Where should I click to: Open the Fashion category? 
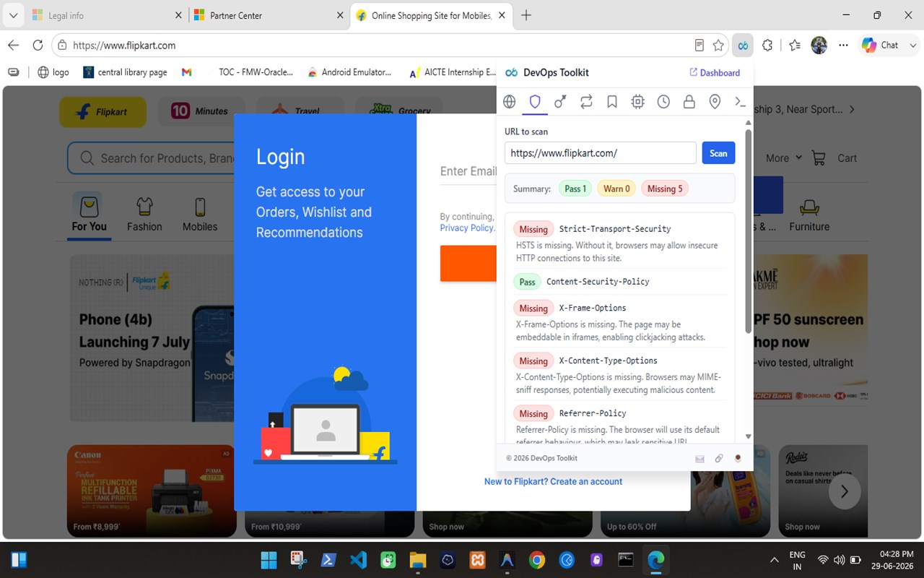pos(144,213)
